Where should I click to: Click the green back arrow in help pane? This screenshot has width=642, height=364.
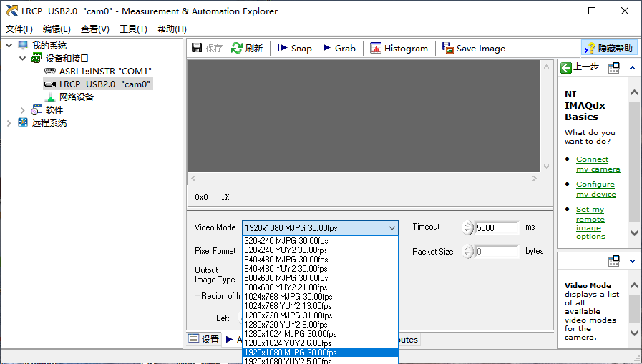coord(566,68)
